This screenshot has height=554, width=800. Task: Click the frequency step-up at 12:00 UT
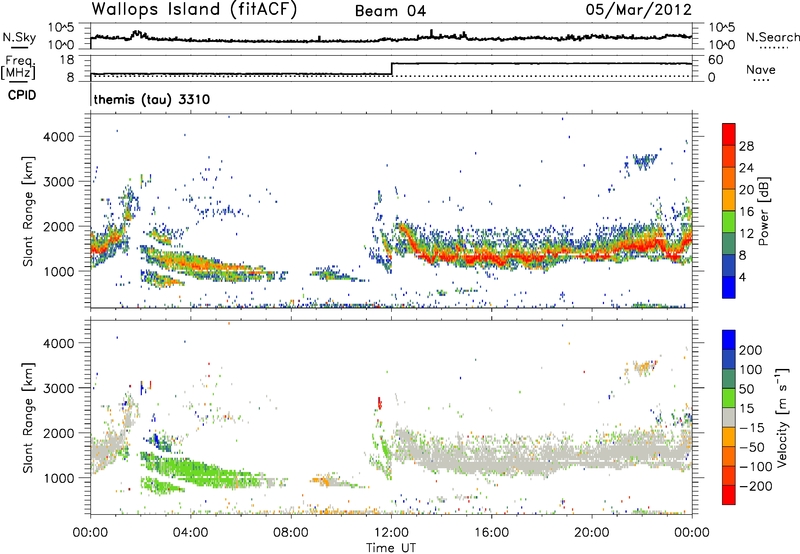(391, 68)
